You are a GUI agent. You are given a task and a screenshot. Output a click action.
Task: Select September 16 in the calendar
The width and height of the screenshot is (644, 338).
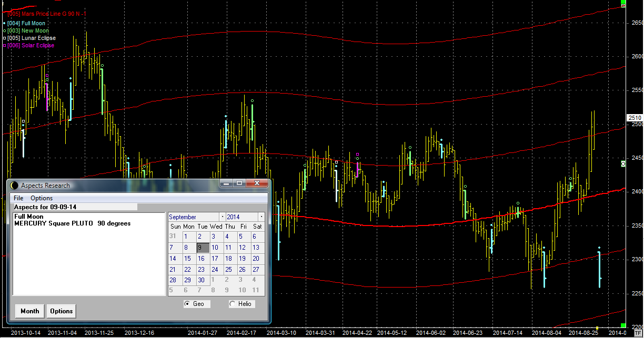click(x=201, y=259)
